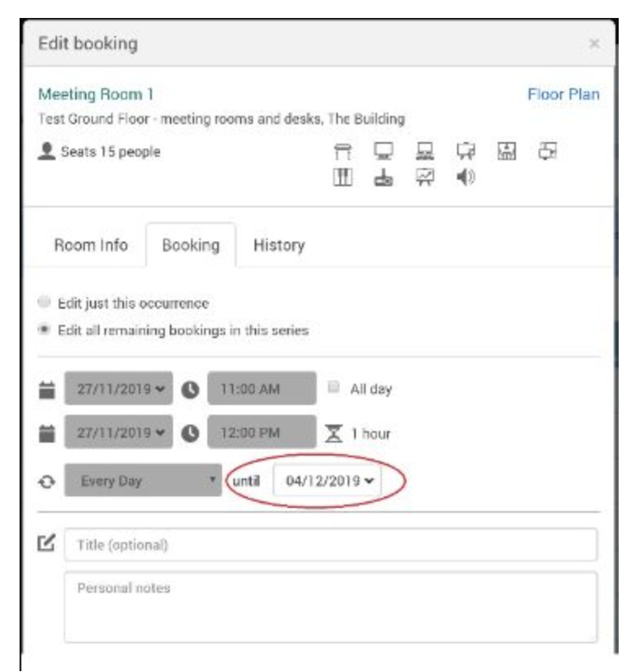The image size is (635, 672).
Task: Select 'Edit all remaining bookings in this series'
Action: click(x=44, y=330)
